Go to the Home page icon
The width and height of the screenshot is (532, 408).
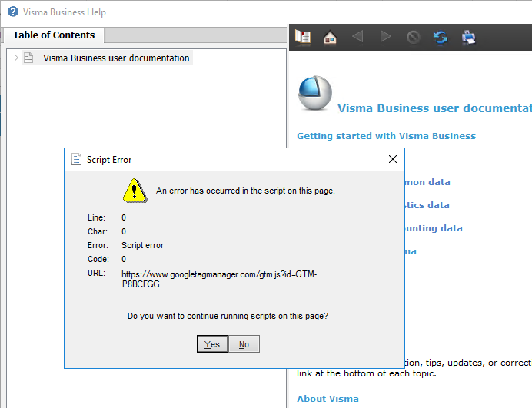(330, 37)
